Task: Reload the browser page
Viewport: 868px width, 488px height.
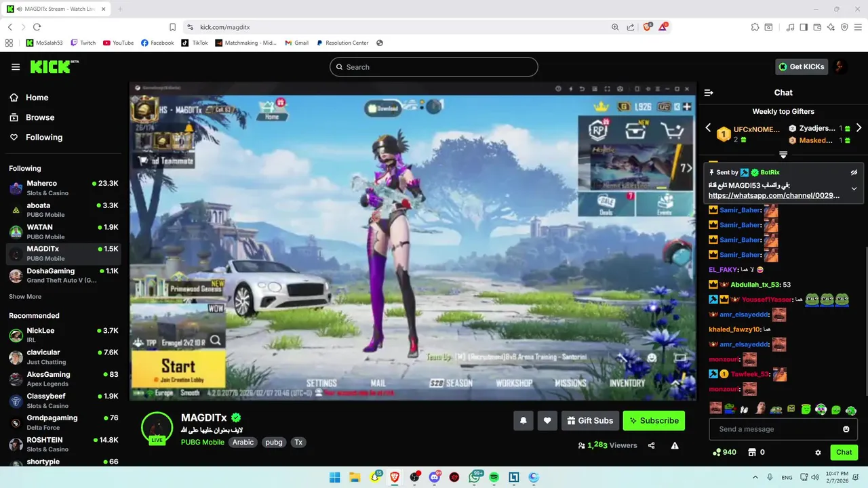Action: (37, 27)
